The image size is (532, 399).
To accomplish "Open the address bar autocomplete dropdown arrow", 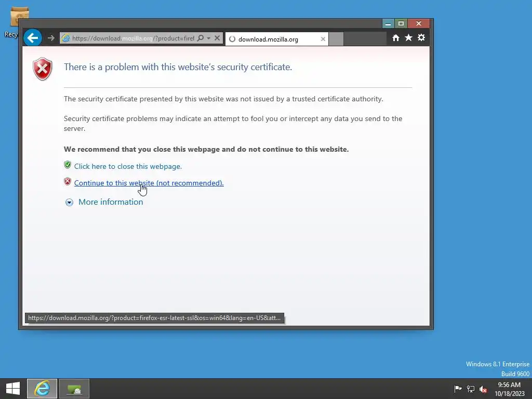I will tap(209, 38).
